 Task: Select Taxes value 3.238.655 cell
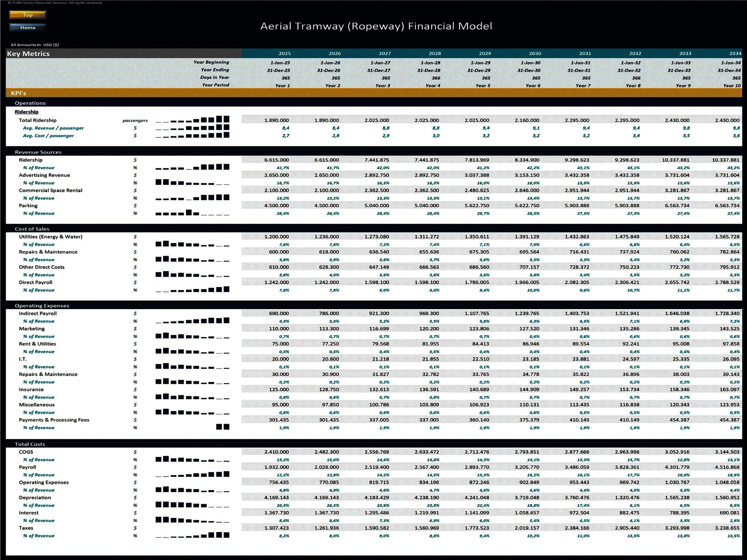727,528
